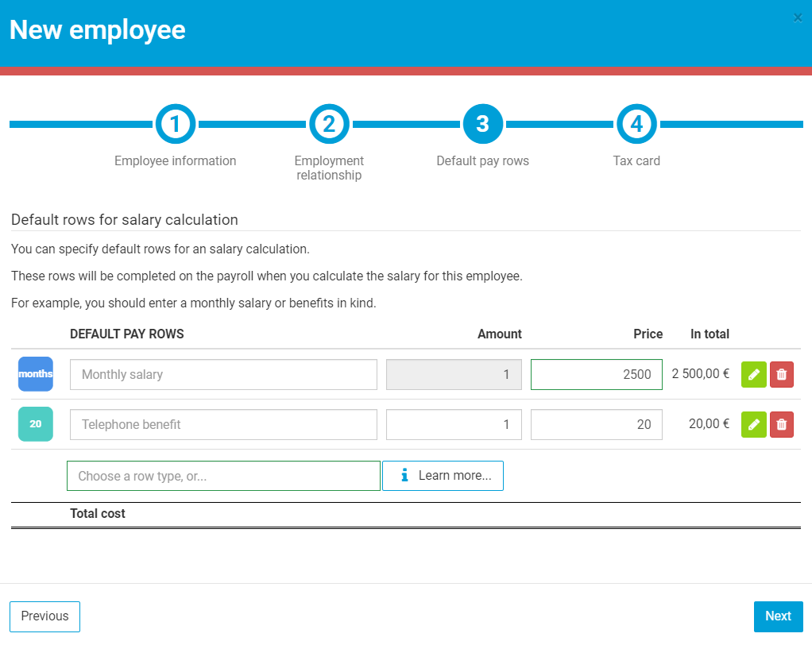Edit the Monthly salary row with pencil icon
The height and width of the screenshot is (645, 812).
point(753,374)
